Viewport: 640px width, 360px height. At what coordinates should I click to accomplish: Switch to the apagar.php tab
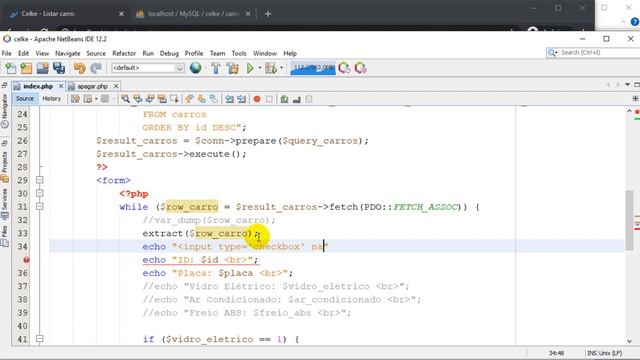pos(92,87)
